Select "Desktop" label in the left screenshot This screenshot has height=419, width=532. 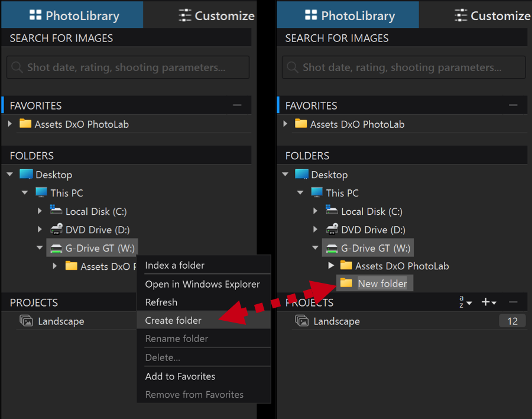click(x=54, y=175)
